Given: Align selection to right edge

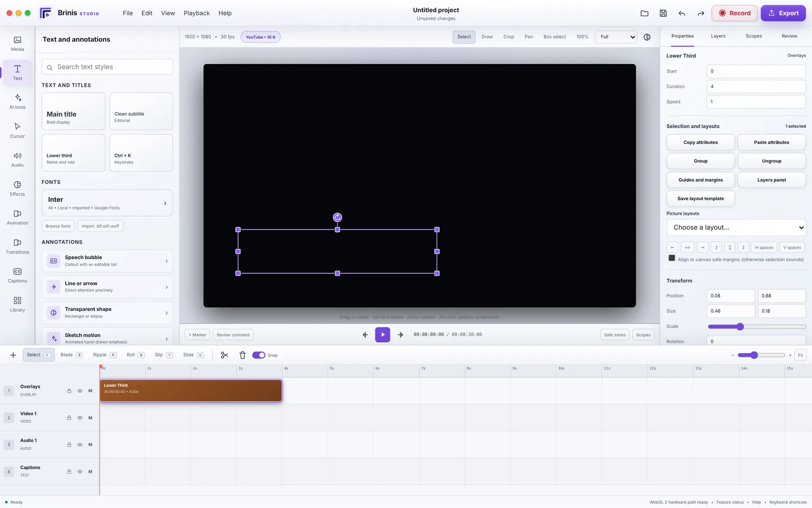Looking at the screenshot, I should pyautogui.click(x=702, y=247).
